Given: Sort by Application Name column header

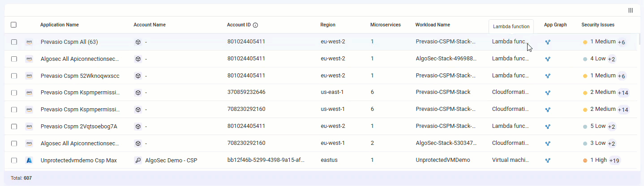Looking at the screenshot, I should click(59, 25).
